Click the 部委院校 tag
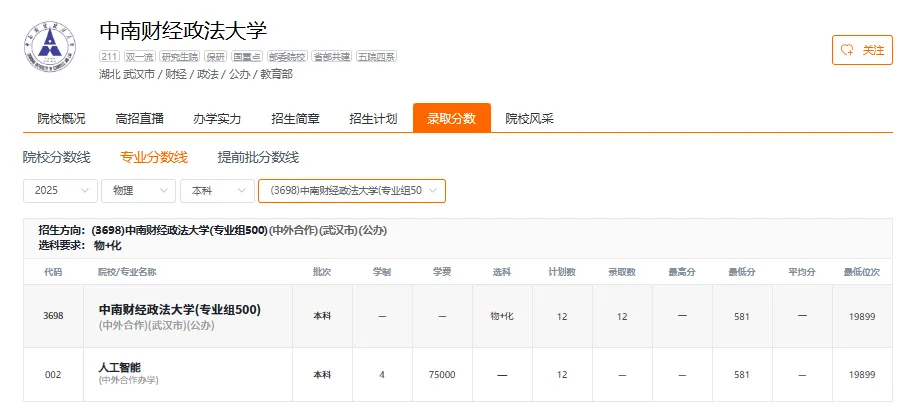Viewport: 909px width, 417px height. (287, 56)
